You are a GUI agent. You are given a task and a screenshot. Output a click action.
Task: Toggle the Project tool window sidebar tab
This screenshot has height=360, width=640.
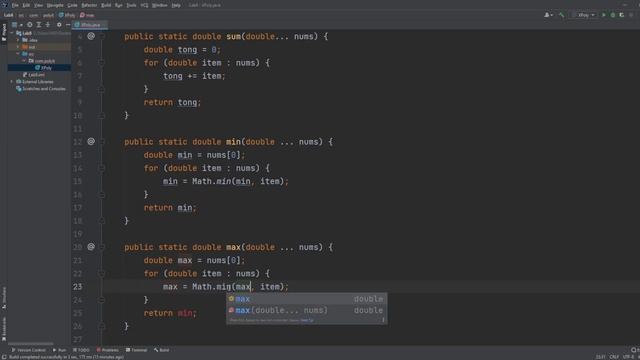4,33
